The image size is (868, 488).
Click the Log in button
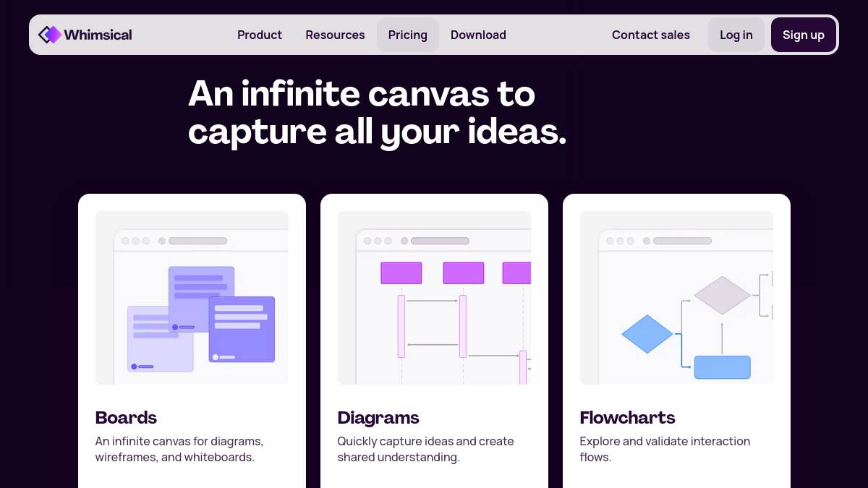(736, 35)
